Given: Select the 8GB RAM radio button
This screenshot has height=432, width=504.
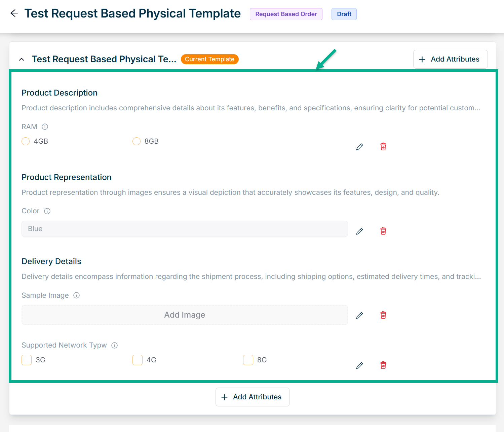Looking at the screenshot, I should point(137,141).
